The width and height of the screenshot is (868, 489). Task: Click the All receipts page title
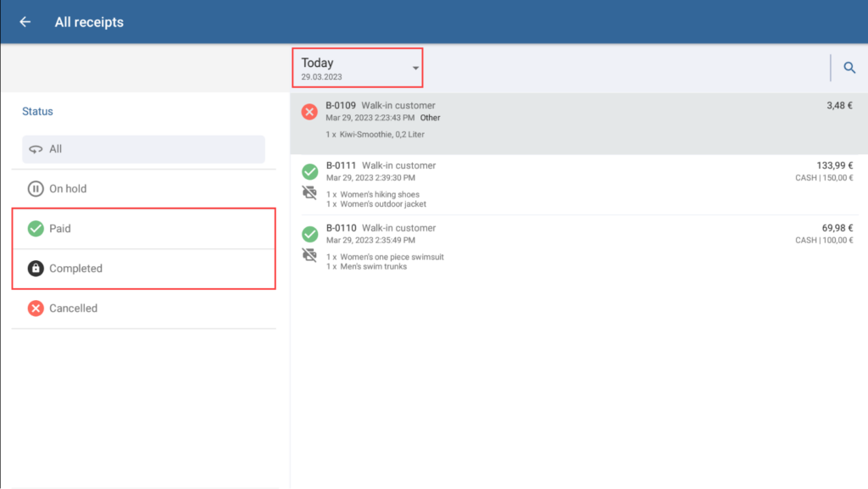pyautogui.click(x=89, y=22)
